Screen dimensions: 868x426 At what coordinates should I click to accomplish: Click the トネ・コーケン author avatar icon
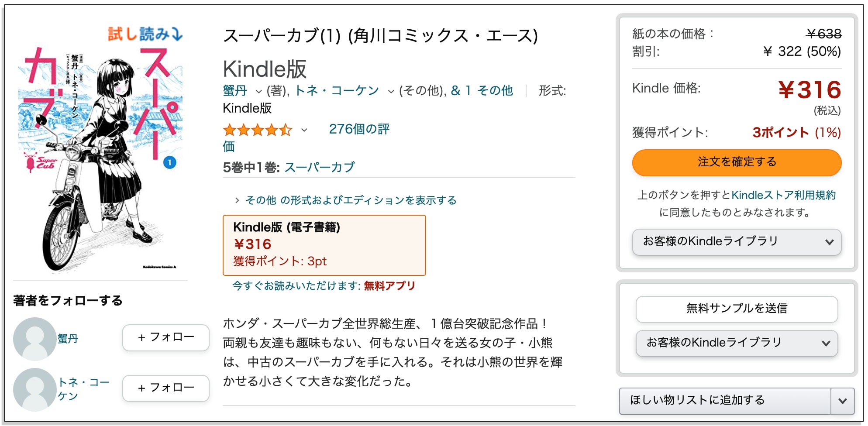35,389
